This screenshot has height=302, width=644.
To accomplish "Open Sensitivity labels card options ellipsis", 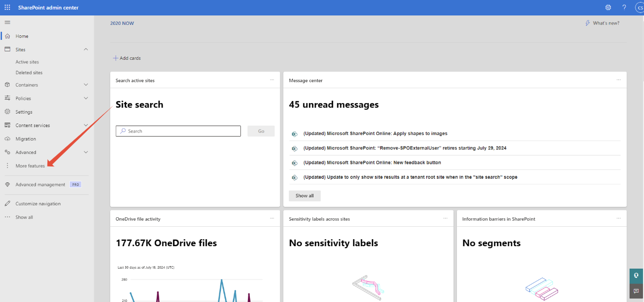I will pyautogui.click(x=445, y=218).
